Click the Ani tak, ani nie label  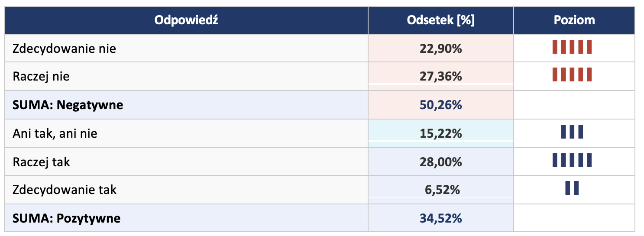[x=55, y=133]
